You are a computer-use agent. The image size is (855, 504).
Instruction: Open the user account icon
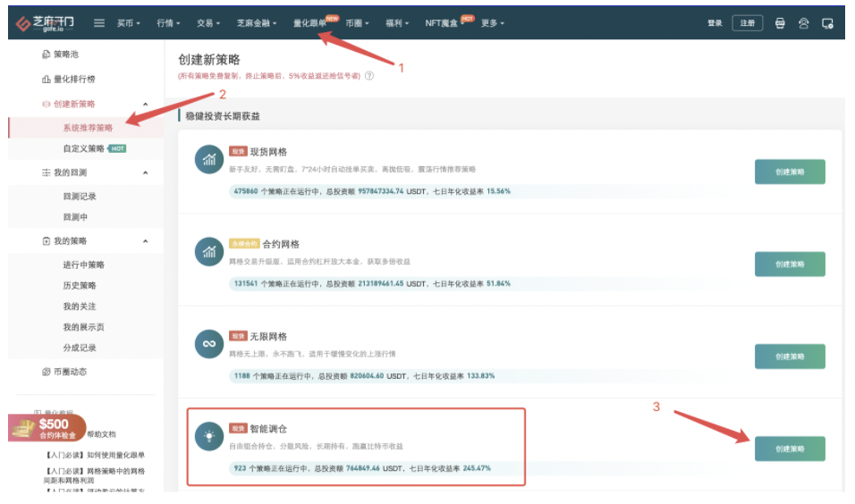pyautogui.click(x=803, y=23)
